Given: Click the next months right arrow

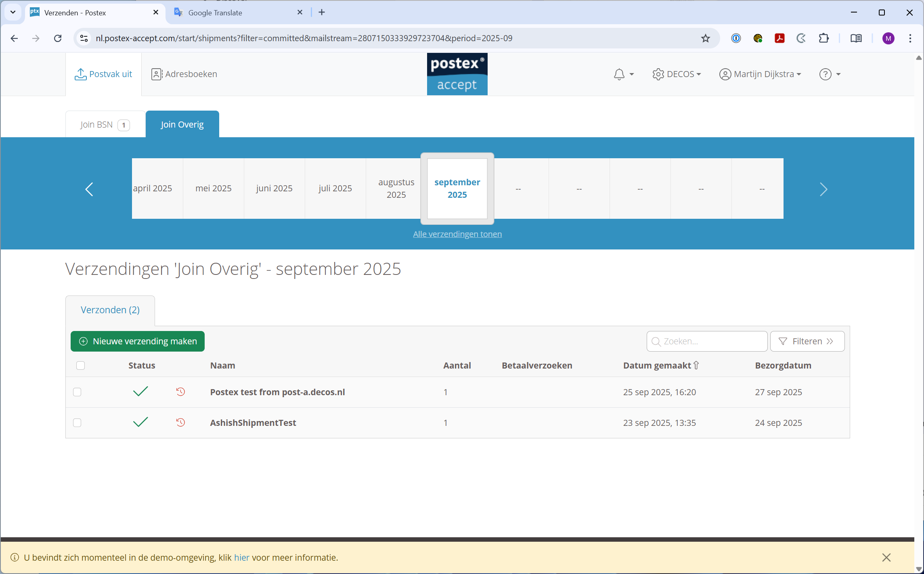Looking at the screenshot, I should tap(823, 189).
